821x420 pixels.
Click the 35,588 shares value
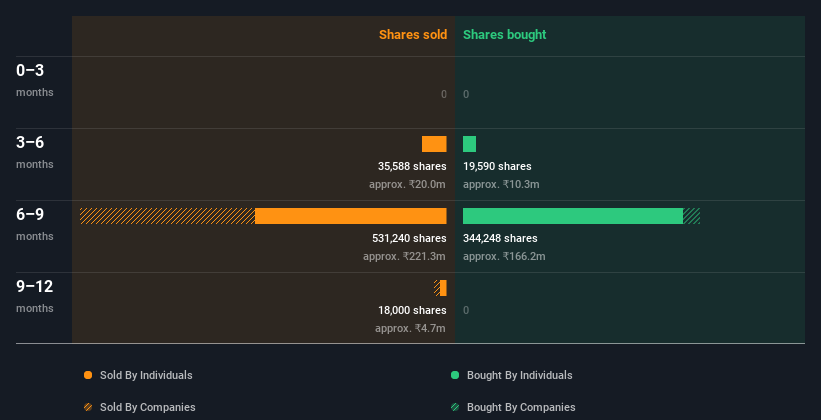[x=412, y=166]
